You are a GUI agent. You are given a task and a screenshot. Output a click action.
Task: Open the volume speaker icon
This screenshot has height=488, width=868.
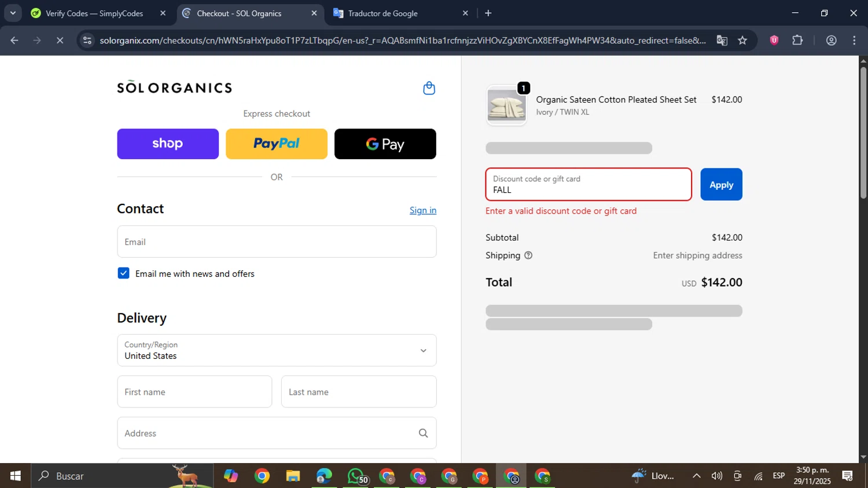(x=717, y=476)
